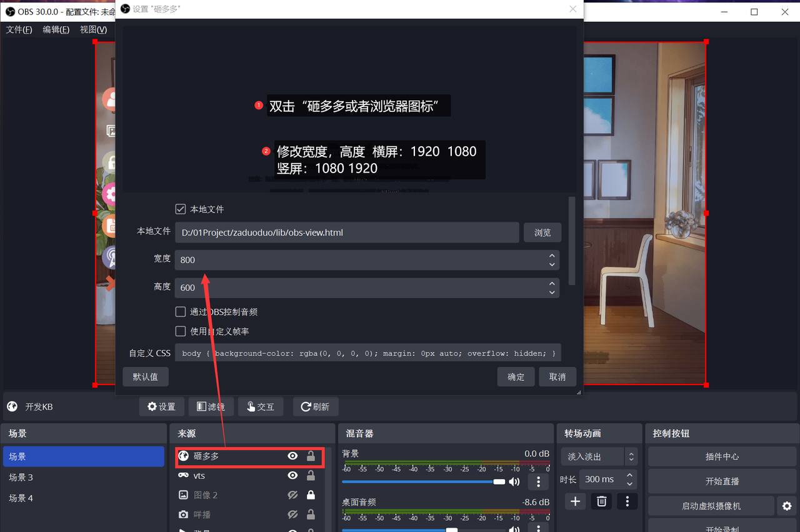Open the 文件(F) menu
The width and height of the screenshot is (800, 532).
coord(19,29)
